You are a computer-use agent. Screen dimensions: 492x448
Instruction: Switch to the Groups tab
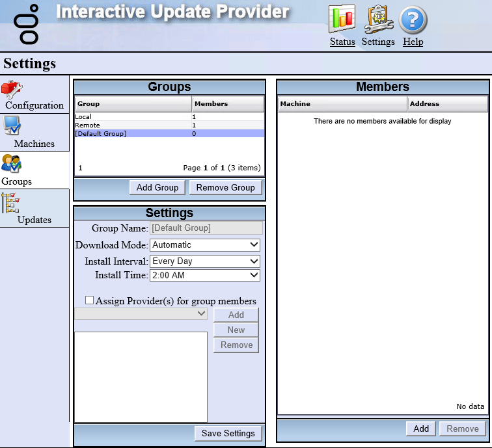(x=34, y=170)
